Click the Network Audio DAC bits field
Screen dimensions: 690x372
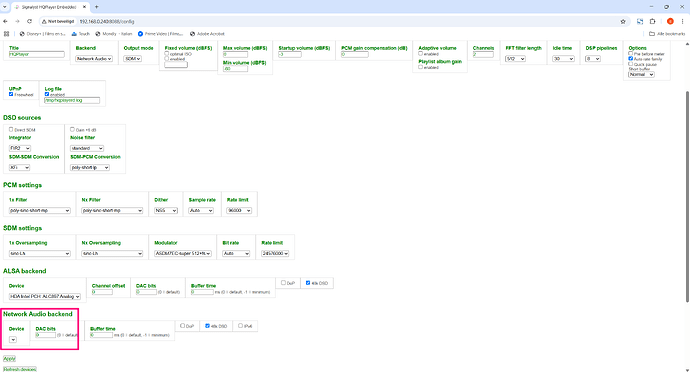pyautogui.click(x=46, y=335)
